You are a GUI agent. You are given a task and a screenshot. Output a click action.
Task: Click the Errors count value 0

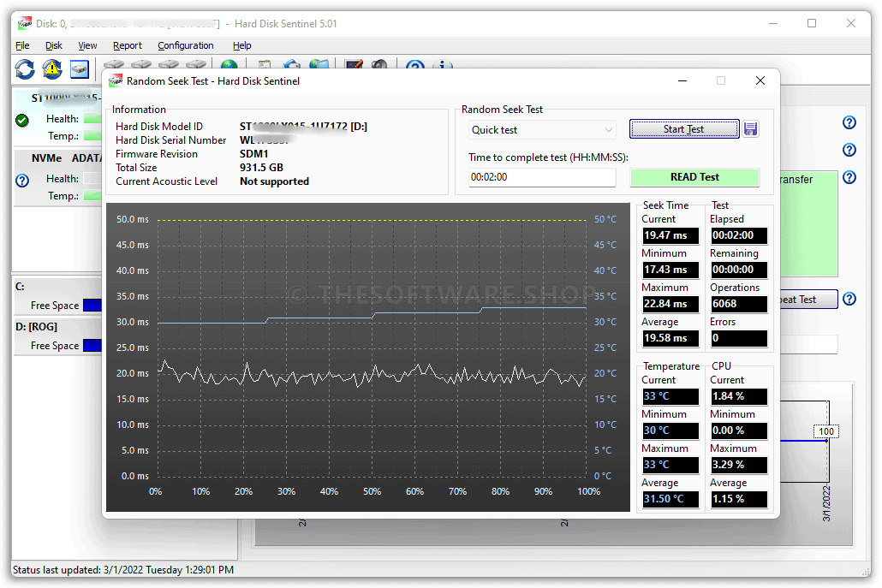point(738,338)
